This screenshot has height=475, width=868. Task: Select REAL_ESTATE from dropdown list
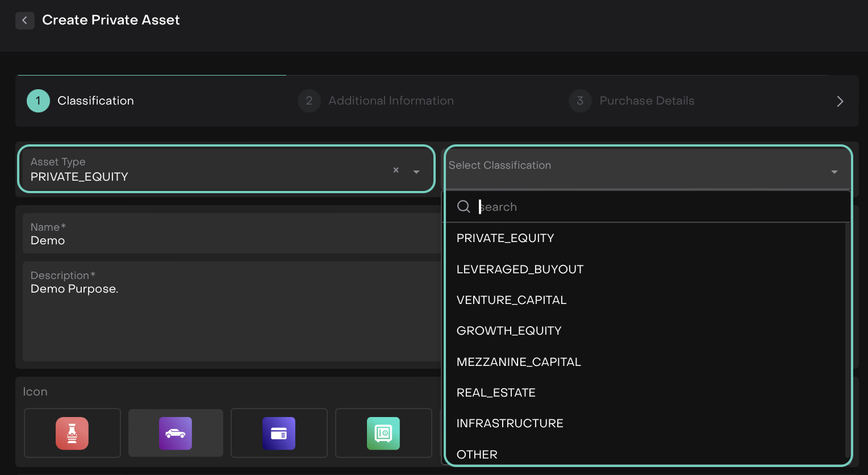[496, 393]
